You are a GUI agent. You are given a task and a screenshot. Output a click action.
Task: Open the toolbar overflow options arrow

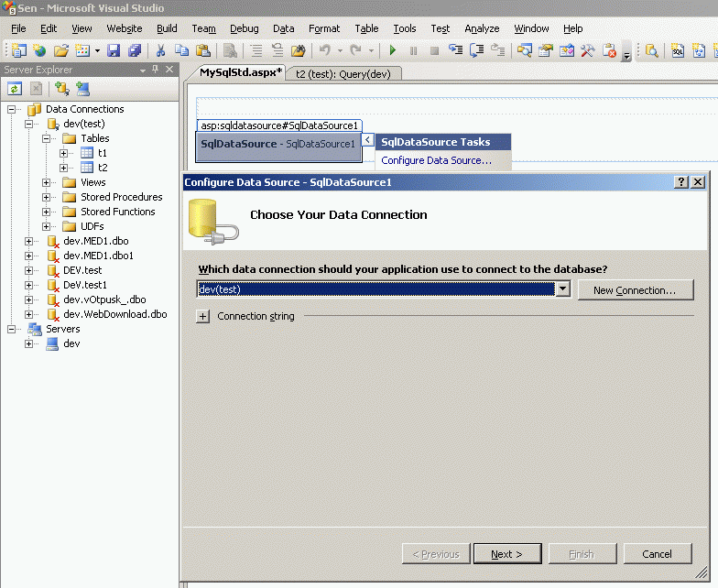[626, 53]
